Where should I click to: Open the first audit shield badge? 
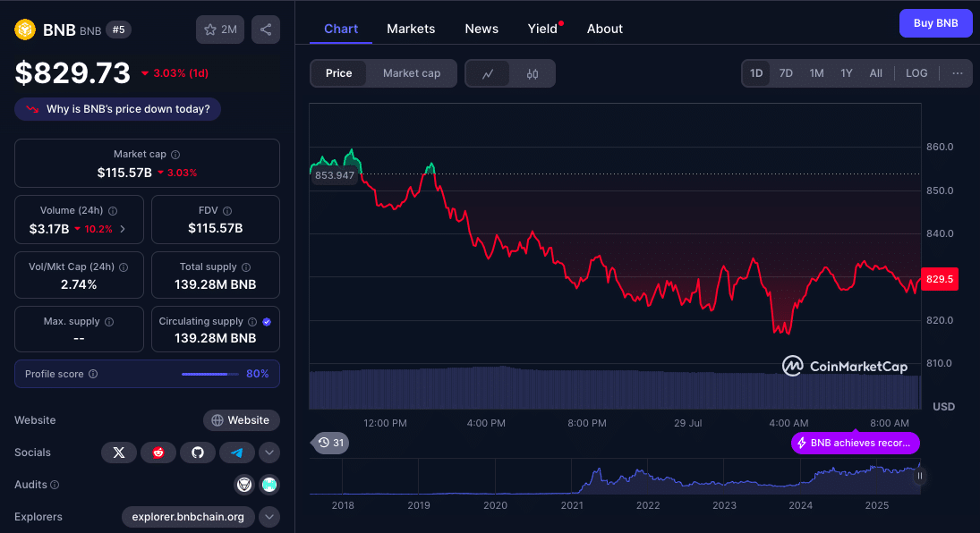(243, 485)
